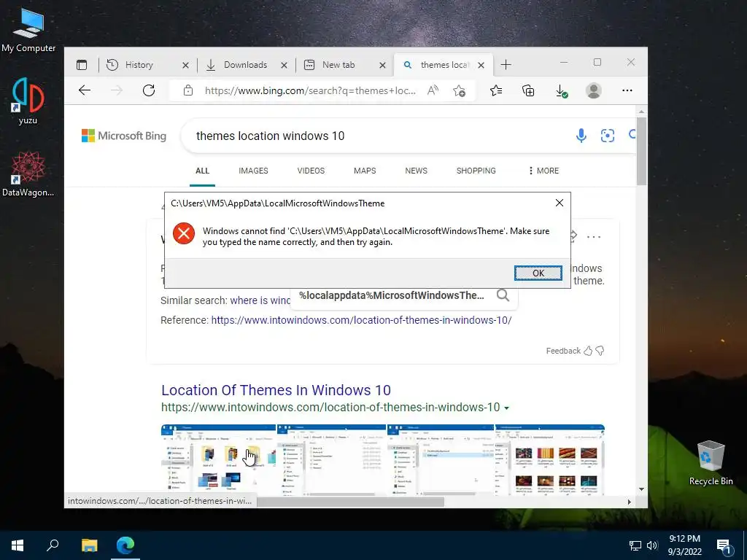Add this page to favorites star
The height and width of the screenshot is (560, 747).
point(460,90)
